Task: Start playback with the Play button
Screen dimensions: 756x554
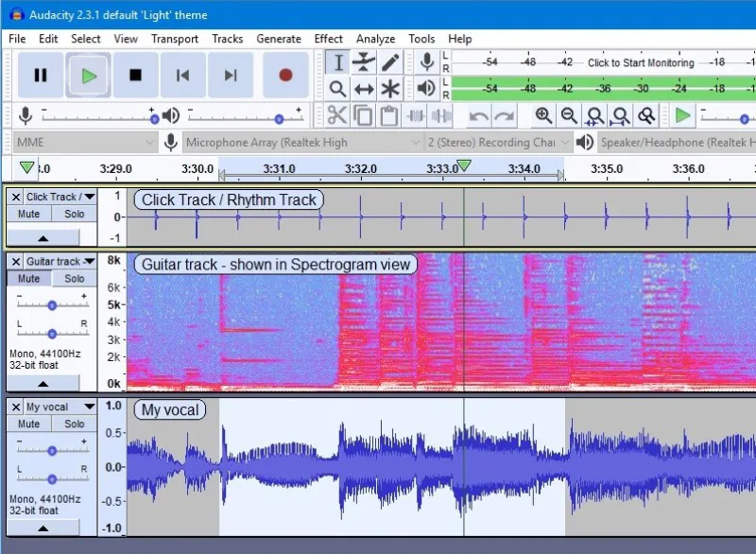Action: [89, 76]
